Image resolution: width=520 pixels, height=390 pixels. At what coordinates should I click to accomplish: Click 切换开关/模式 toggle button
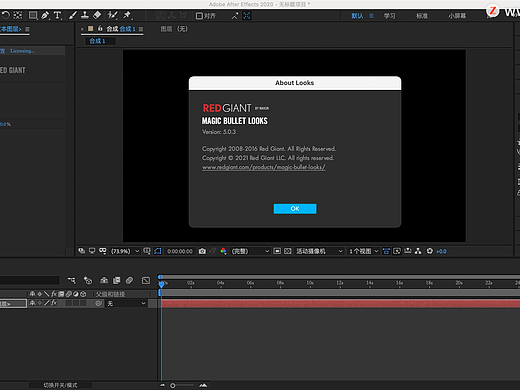click(60, 385)
